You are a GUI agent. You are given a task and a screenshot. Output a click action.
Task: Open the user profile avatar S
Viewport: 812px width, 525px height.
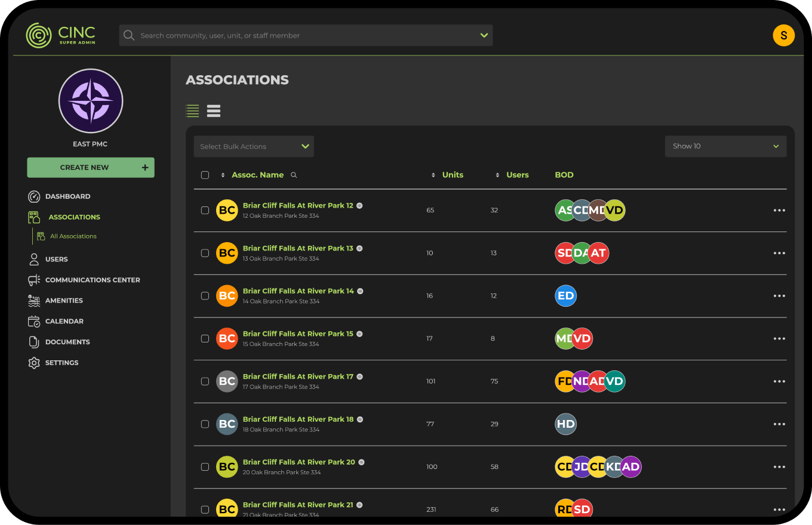(x=783, y=35)
